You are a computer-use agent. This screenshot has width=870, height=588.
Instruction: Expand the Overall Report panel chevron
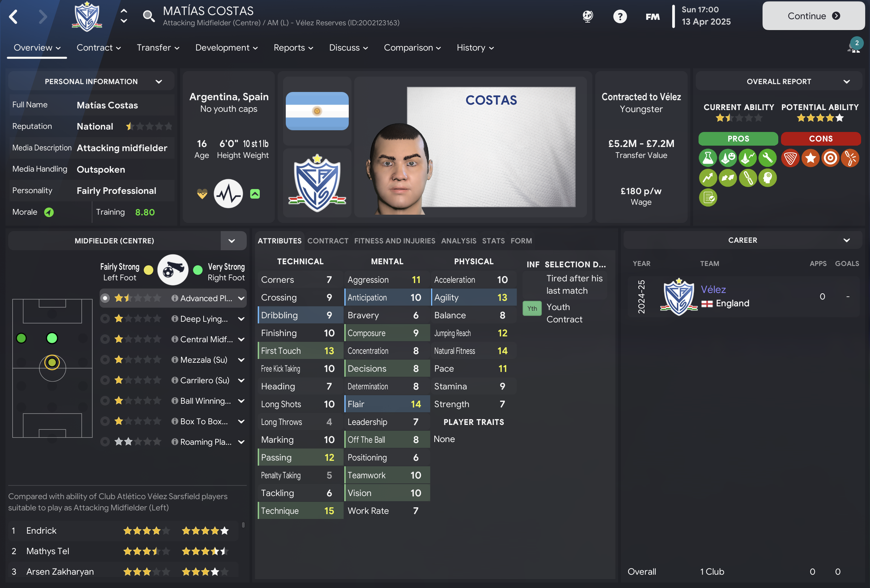[x=847, y=82]
